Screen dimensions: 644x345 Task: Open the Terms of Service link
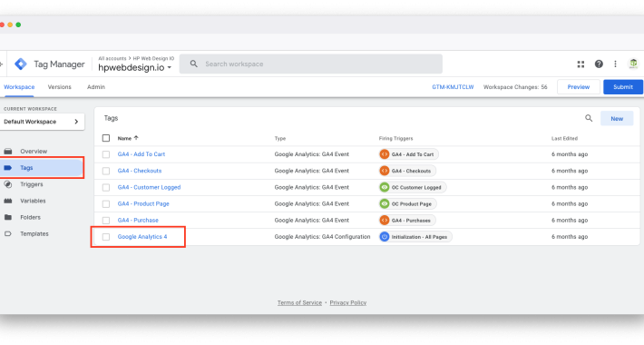tap(299, 302)
